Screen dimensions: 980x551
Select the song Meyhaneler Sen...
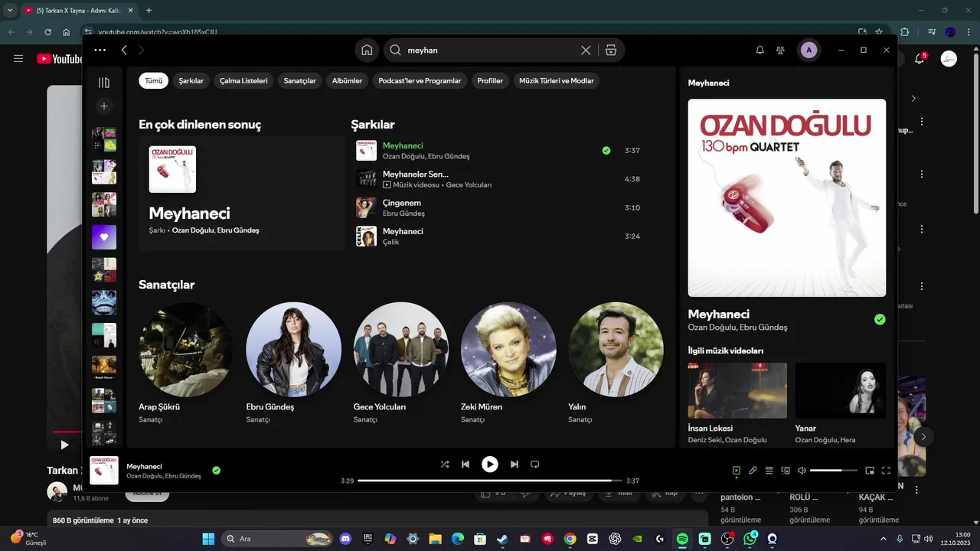pyautogui.click(x=416, y=174)
